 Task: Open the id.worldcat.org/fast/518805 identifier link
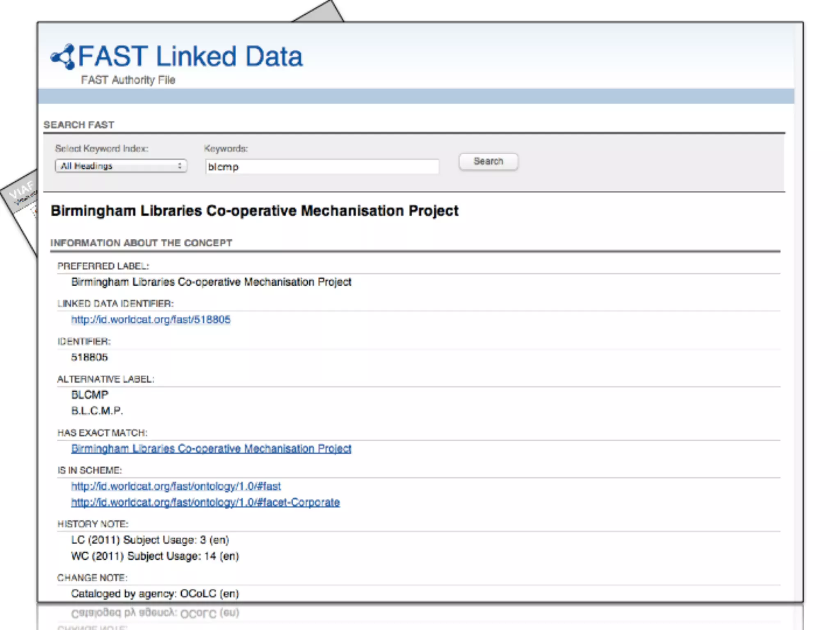click(151, 320)
